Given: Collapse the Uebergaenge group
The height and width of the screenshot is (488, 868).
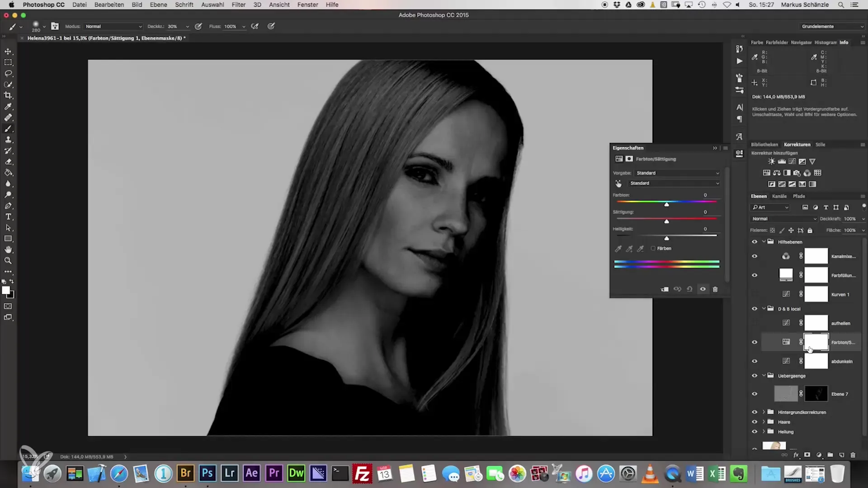Looking at the screenshot, I should (x=764, y=375).
